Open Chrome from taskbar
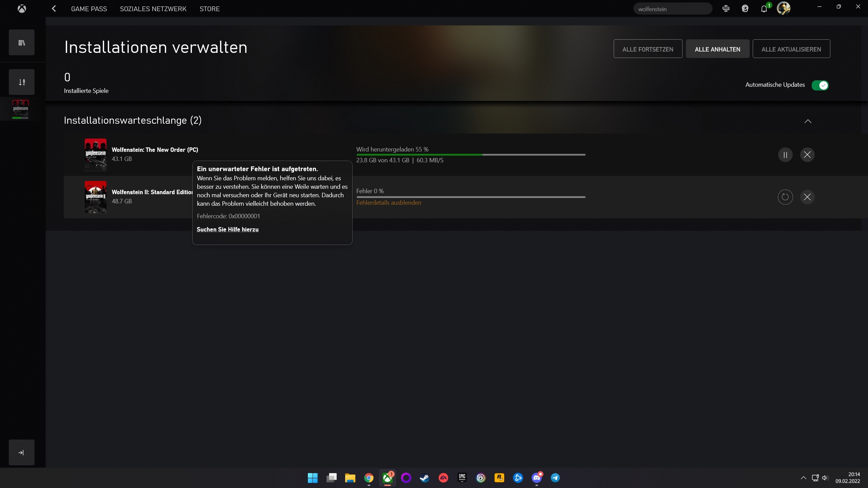 click(369, 478)
